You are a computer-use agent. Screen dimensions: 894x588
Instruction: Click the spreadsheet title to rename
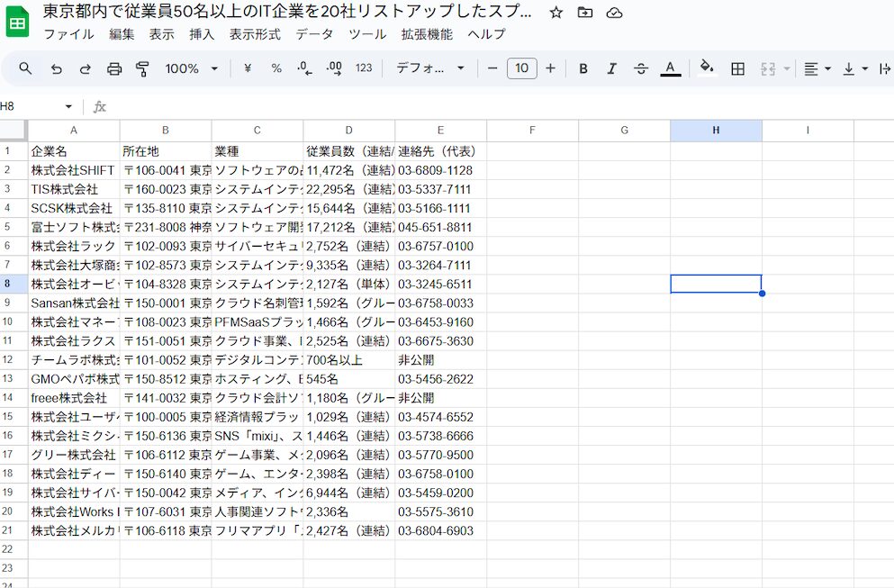pos(287,12)
